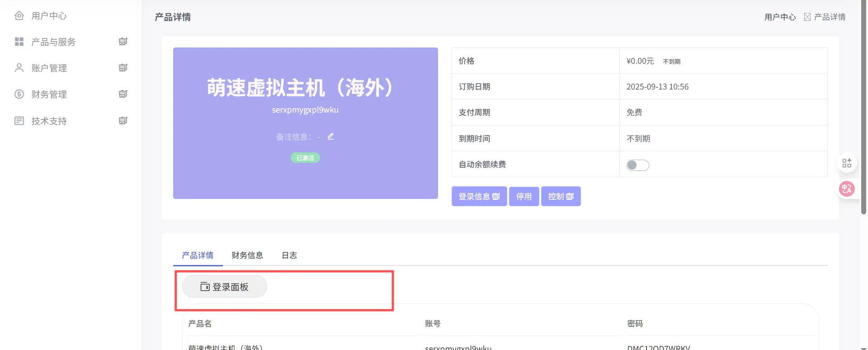
Task: Click the floating apps grid icon
Action: click(847, 163)
